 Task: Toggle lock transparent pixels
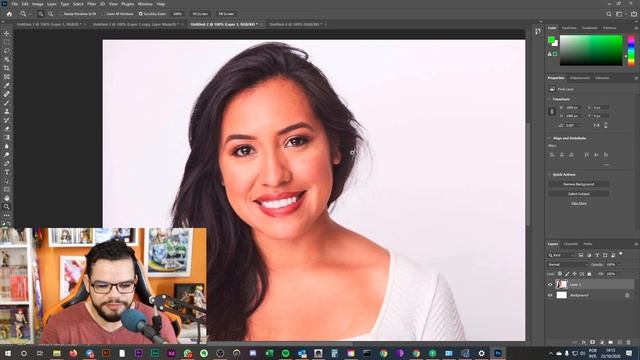pyautogui.click(x=560, y=274)
